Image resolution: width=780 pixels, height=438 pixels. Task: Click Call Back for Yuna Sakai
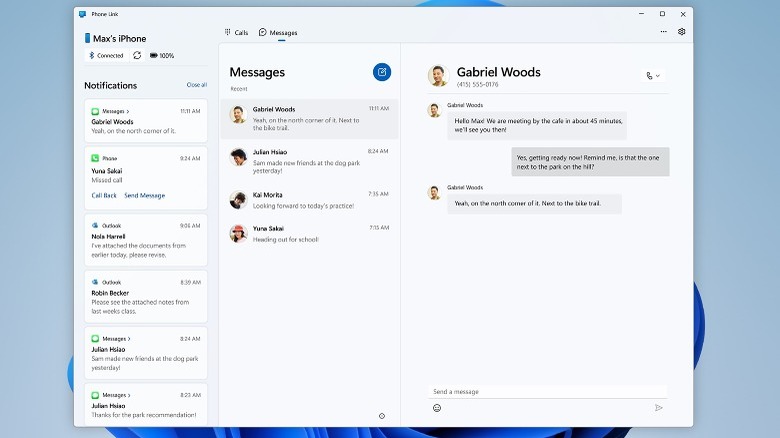[104, 196]
